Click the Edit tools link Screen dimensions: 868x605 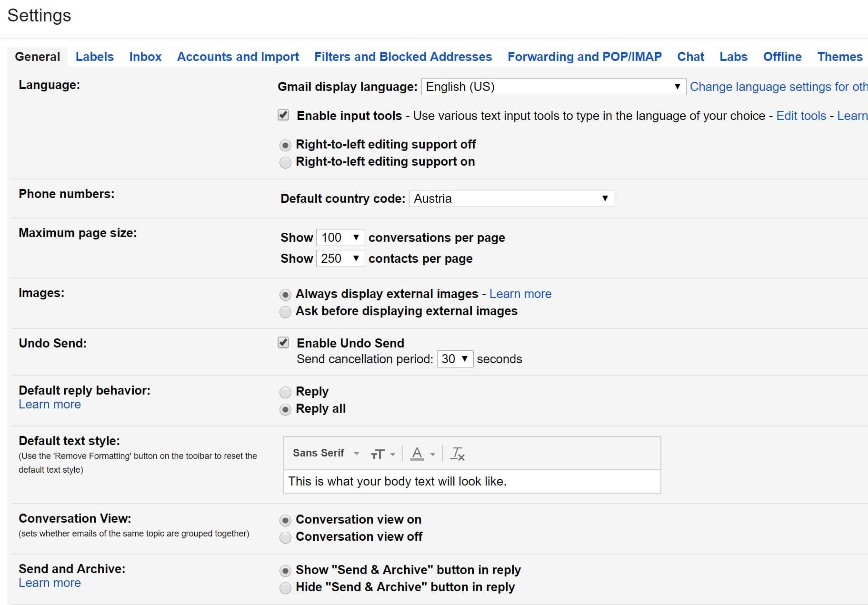click(x=801, y=116)
